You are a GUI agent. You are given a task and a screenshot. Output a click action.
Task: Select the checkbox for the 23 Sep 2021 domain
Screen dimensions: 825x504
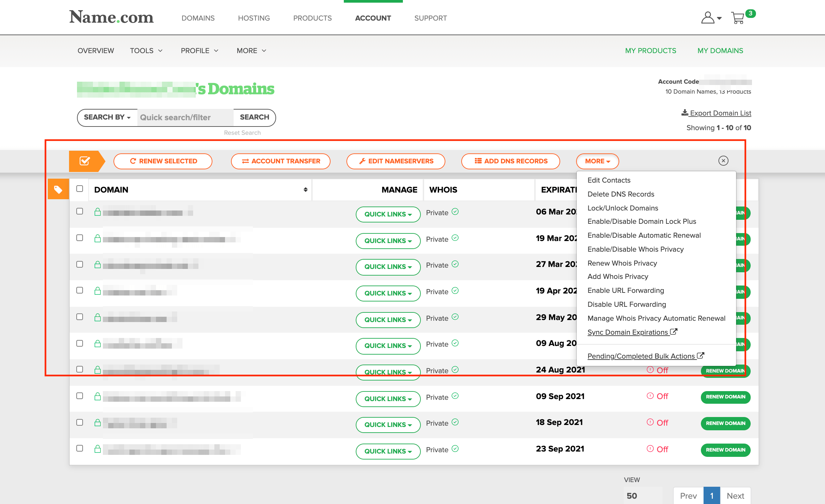coord(80,449)
